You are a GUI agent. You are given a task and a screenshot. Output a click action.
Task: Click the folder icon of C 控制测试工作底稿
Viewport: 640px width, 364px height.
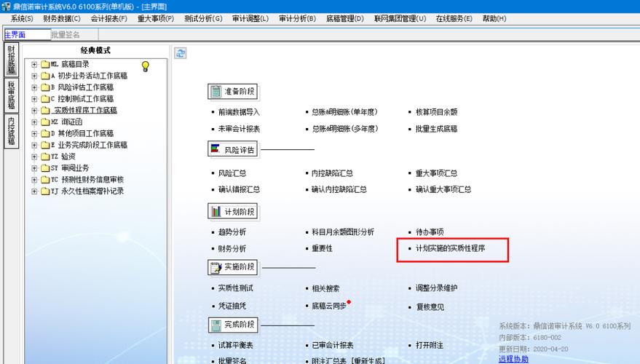[x=45, y=99]
